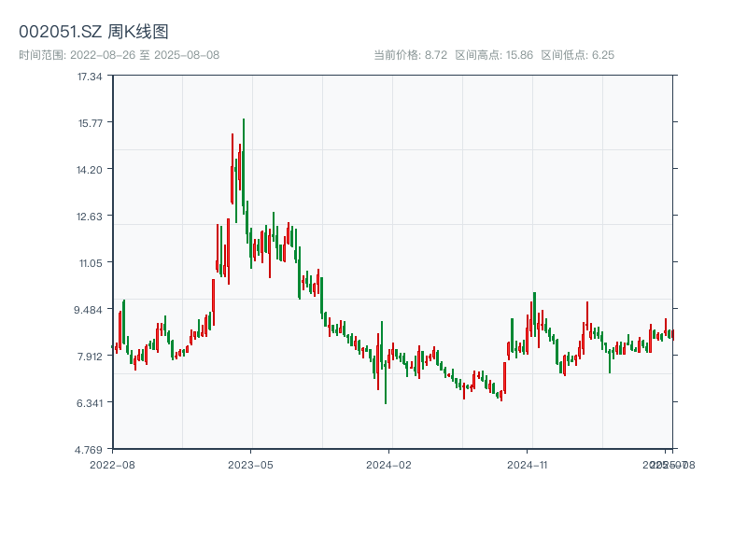Click the x-axis label 2024-11

coord(527,465)
